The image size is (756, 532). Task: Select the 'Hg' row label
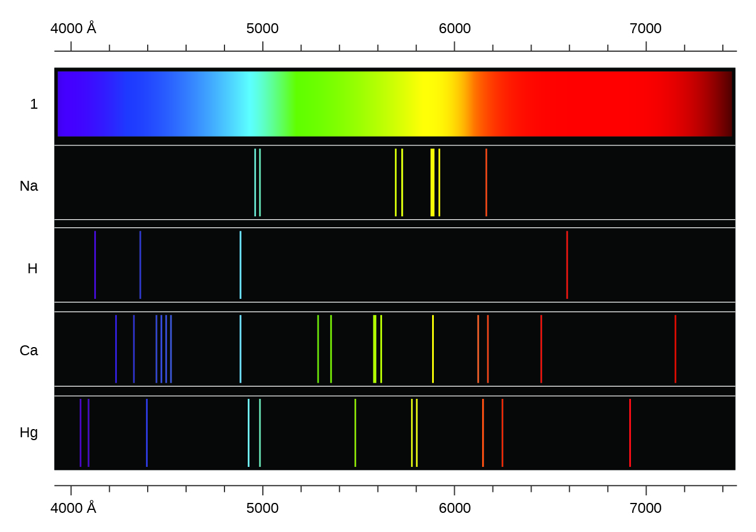28,433
